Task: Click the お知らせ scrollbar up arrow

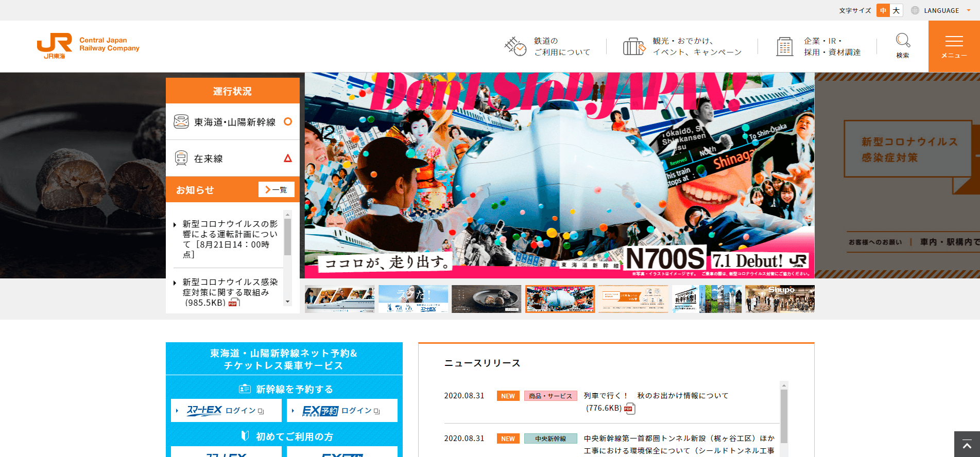Action: tap(288, 214)
